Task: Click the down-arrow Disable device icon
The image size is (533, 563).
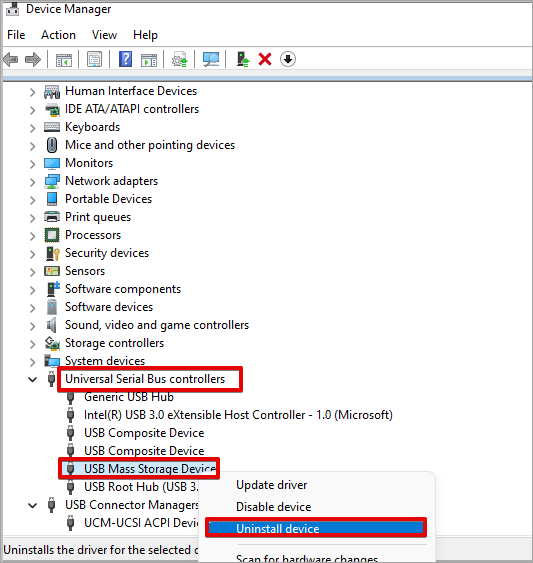Action: tap(288, 59)
